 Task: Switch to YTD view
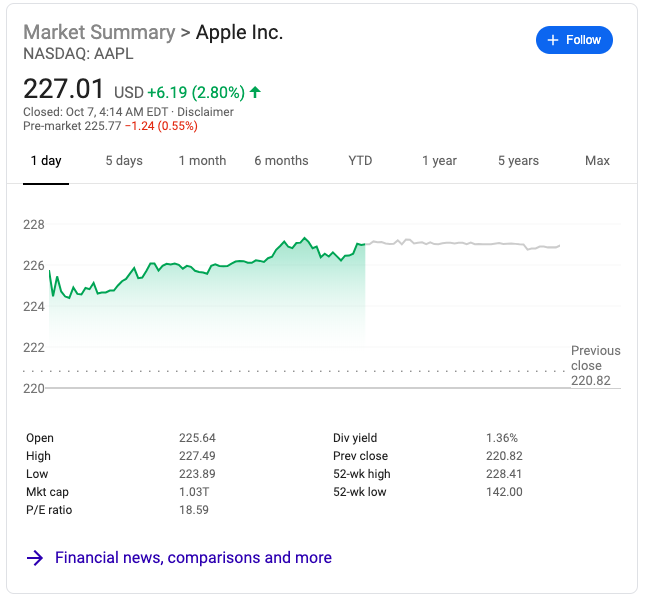coord(360,161)
